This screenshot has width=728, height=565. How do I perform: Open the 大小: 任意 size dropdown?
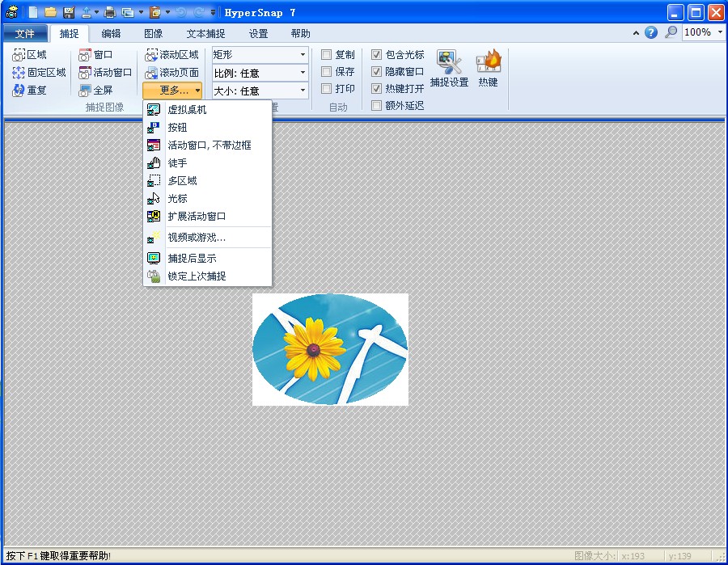(260, 91)
